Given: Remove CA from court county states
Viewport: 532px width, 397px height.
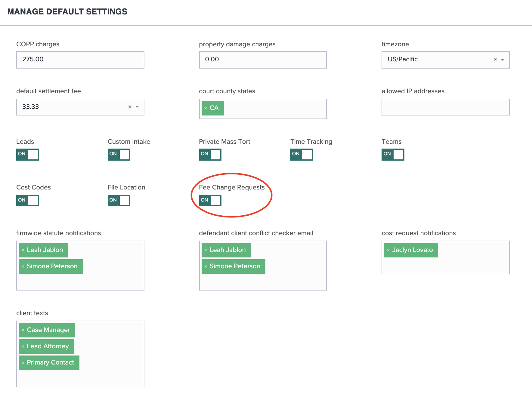Looking at the screenshot, I should (x=206, y=108).
